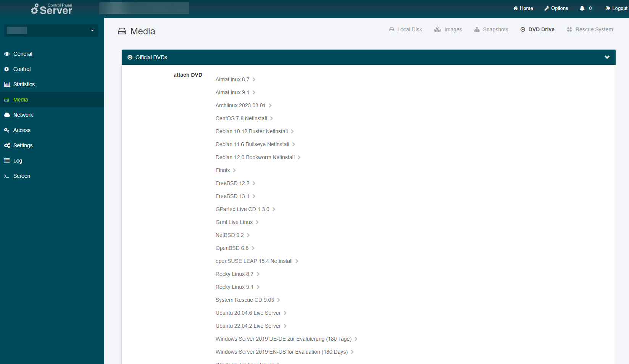The image size is (629, 364).
Task: Open Statistics in the sidebar menu
Action: 52,84
